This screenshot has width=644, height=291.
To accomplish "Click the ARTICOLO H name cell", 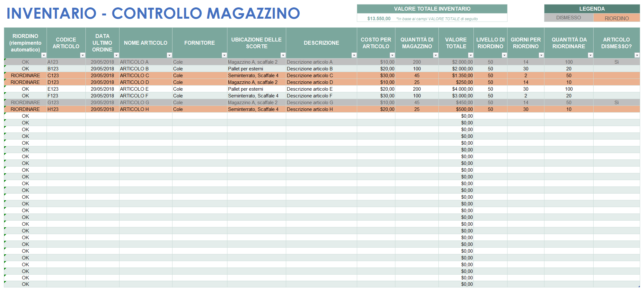I will (x=146, y=109).
